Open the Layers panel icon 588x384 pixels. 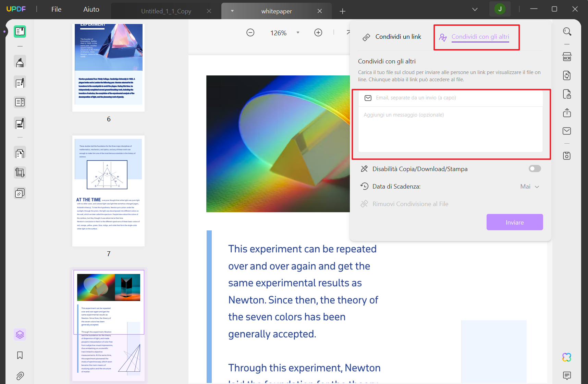click(x=20, y=334)
